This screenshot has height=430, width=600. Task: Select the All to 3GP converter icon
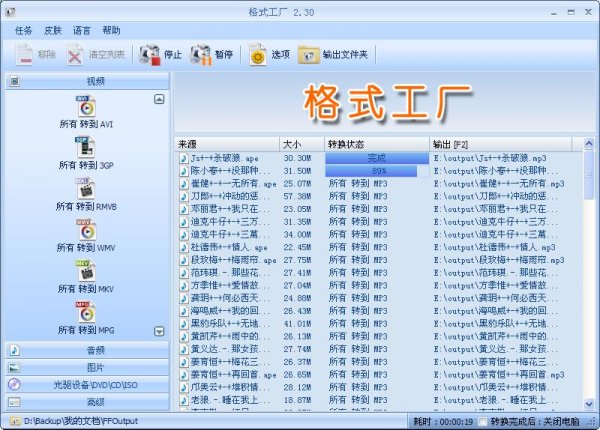coord(85,147)
